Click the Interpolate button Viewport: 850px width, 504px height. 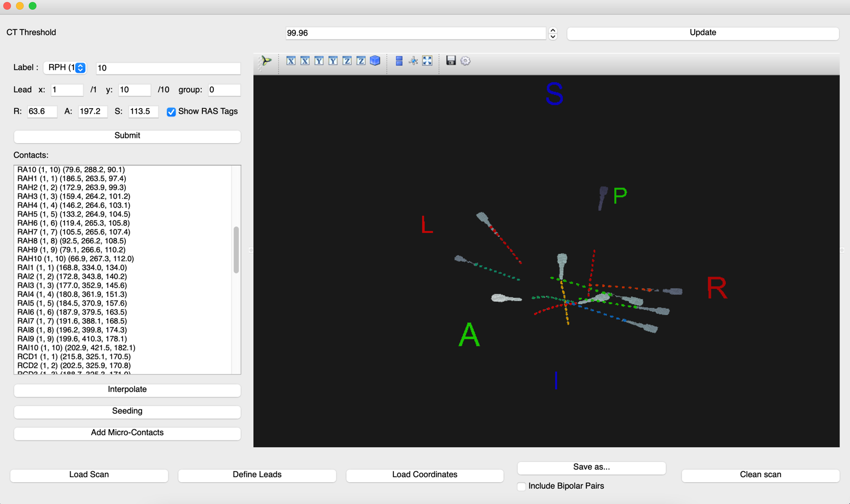(x=127, y=390)
